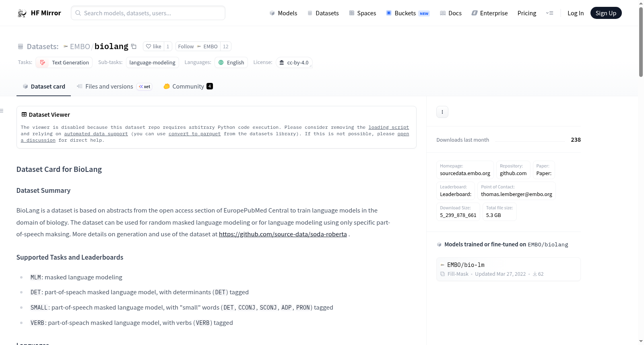
Task: Click the Models cube icon
Action: coord(272,13)
